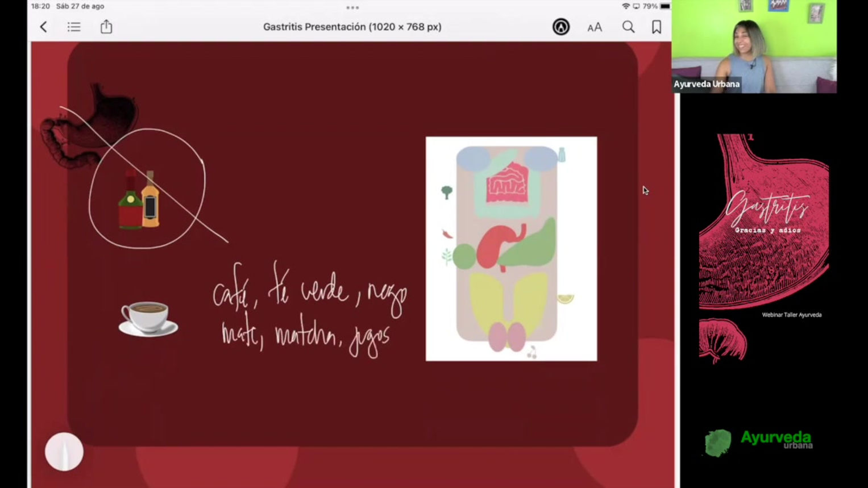Click the Gastritis script title on poster
The height and width of the screenshot is (488, 868).
click(x=766, y=207)
